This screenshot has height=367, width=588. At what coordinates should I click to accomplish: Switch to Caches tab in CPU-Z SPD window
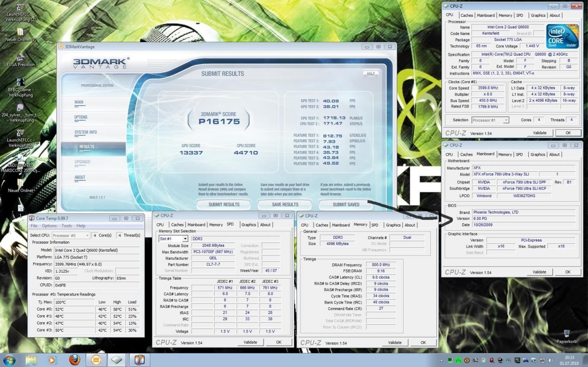177,225
